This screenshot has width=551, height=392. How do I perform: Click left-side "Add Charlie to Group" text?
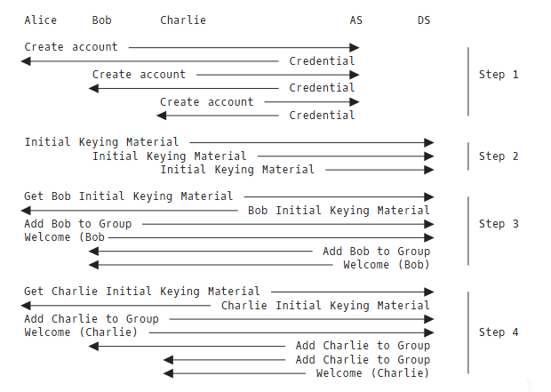92,319
